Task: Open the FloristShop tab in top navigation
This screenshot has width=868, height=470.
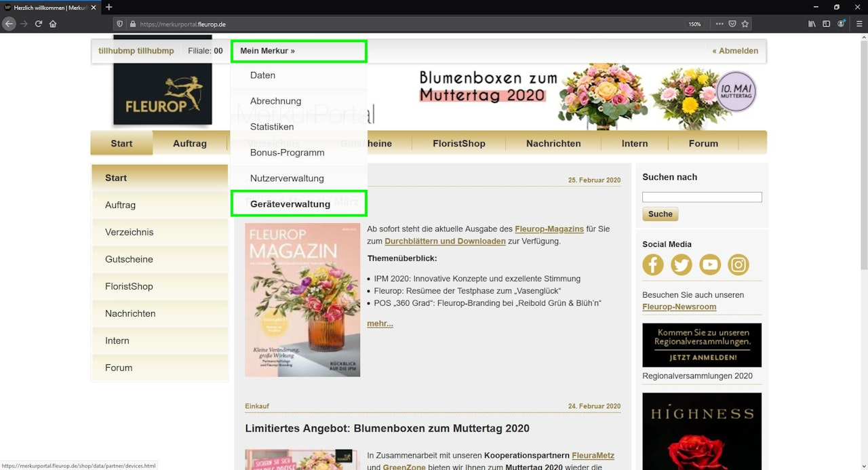Action: click(459, 143)
